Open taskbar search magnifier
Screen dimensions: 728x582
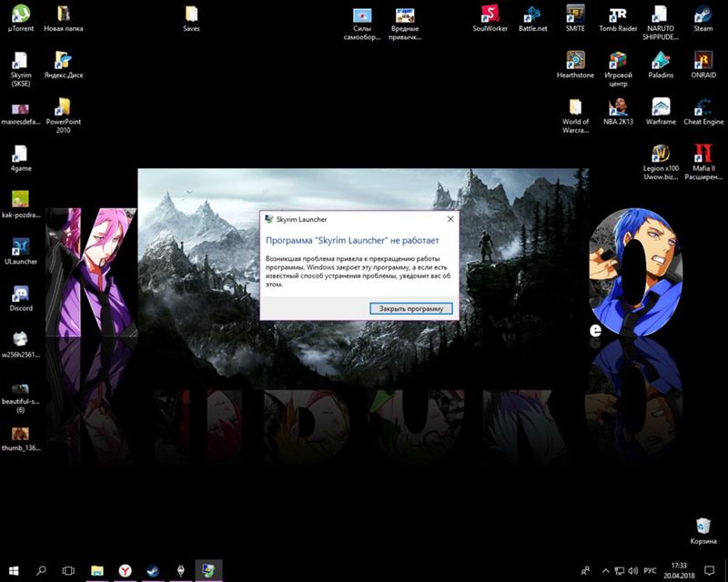(x=41, y=570)
